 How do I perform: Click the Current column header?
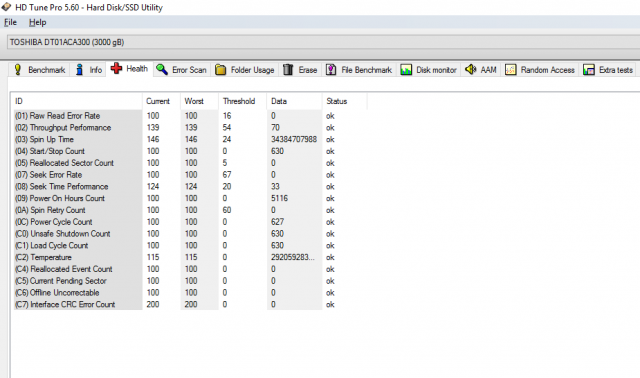pyautogui.click(x=161, y=101)
